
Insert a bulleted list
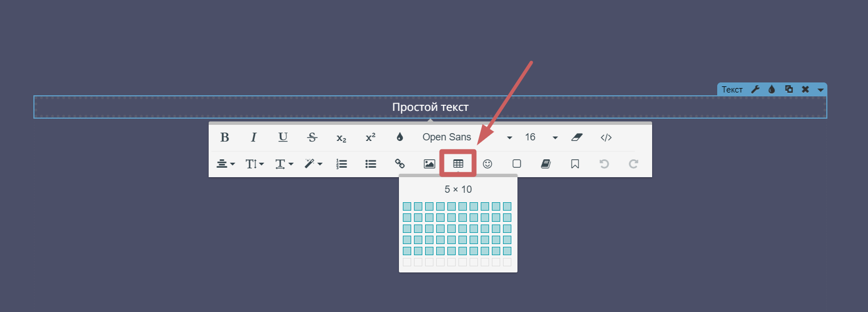[371, 164]
